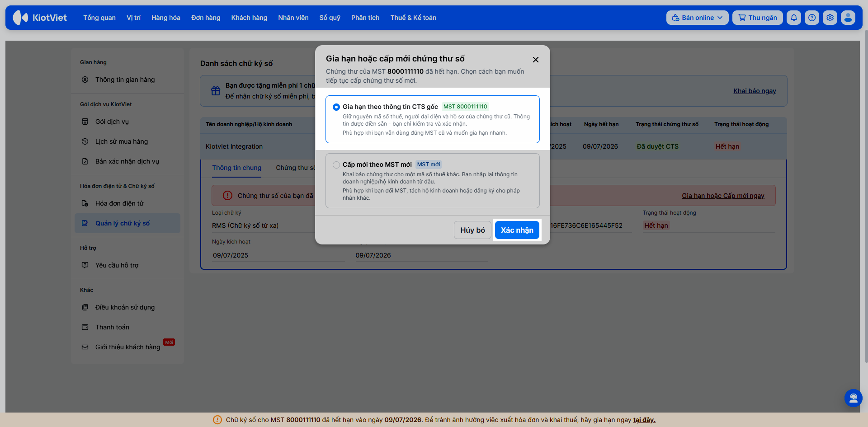Open Thanh toán in sidebar
Image resolution: width=868 pixels, height=427 pixels.
[127, 327]
